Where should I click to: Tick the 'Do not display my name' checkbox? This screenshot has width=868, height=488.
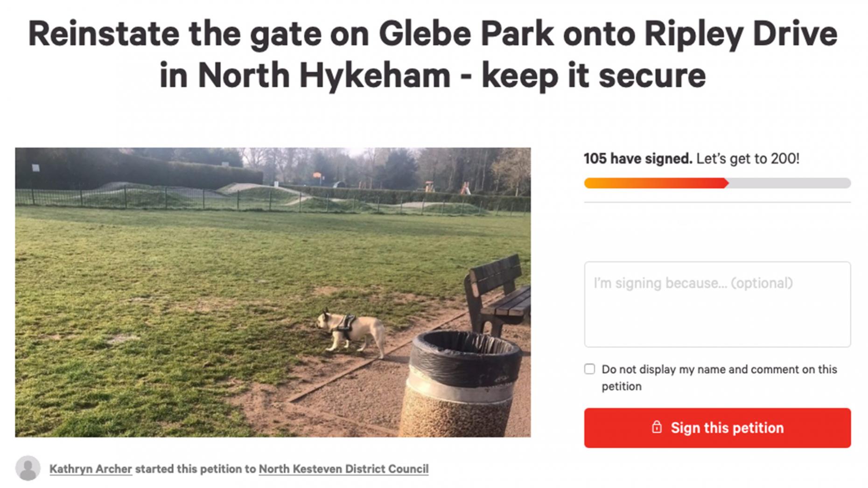[x=590, y=369]
